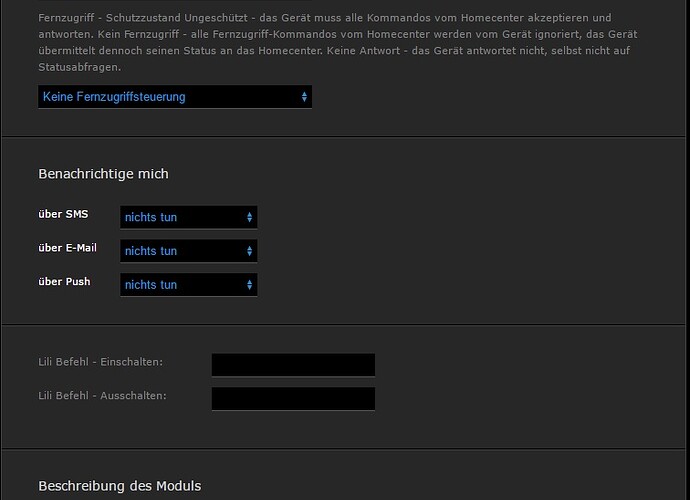The width and height of the screenshot is (690, 500).
Task: Expand the über Push notification dropdown
Action: (188, 285)
